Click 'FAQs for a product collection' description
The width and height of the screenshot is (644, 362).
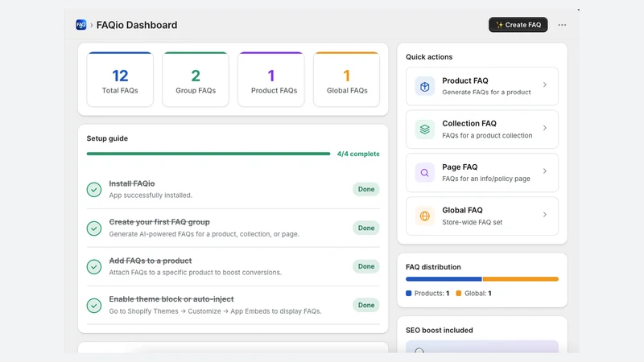[x=487, y=135]
